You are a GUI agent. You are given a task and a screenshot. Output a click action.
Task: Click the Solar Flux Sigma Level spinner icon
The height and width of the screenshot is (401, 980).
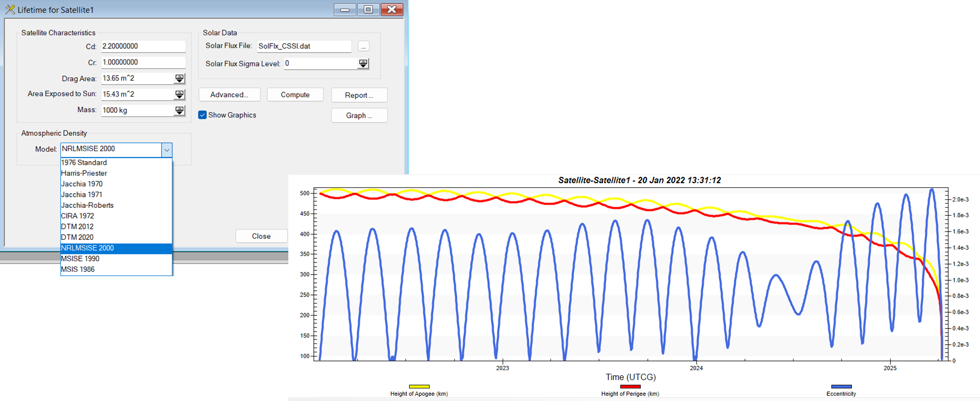pos(363,64)
